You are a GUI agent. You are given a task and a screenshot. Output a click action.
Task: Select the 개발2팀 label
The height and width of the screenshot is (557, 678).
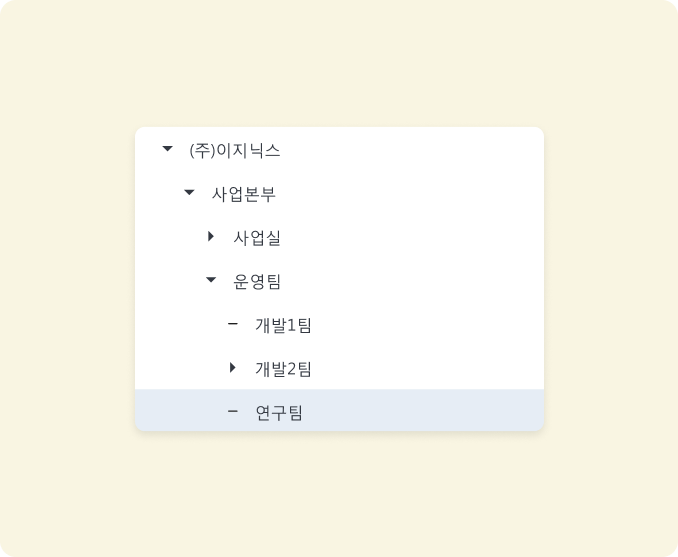[284, 369]
